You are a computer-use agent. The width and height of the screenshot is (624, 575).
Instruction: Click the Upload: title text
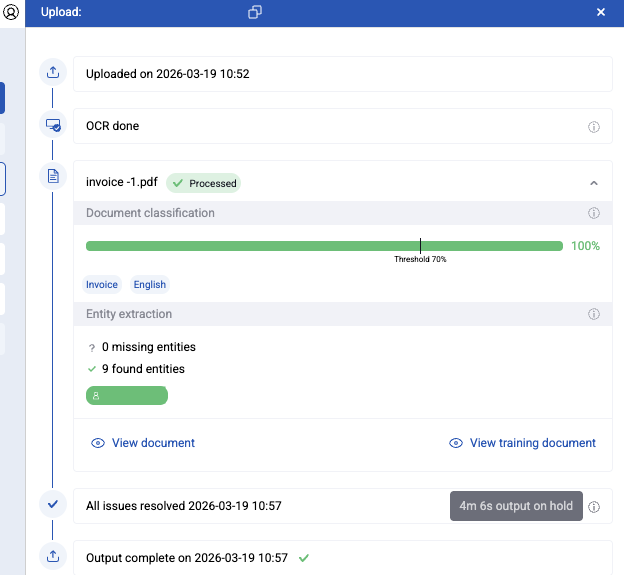point(61,12)
